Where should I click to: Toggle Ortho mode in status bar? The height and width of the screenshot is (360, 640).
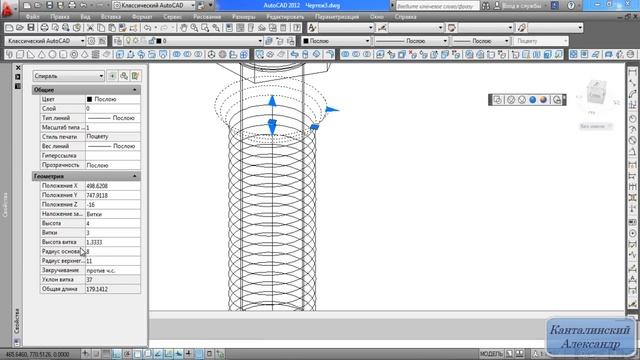point(116,353)
